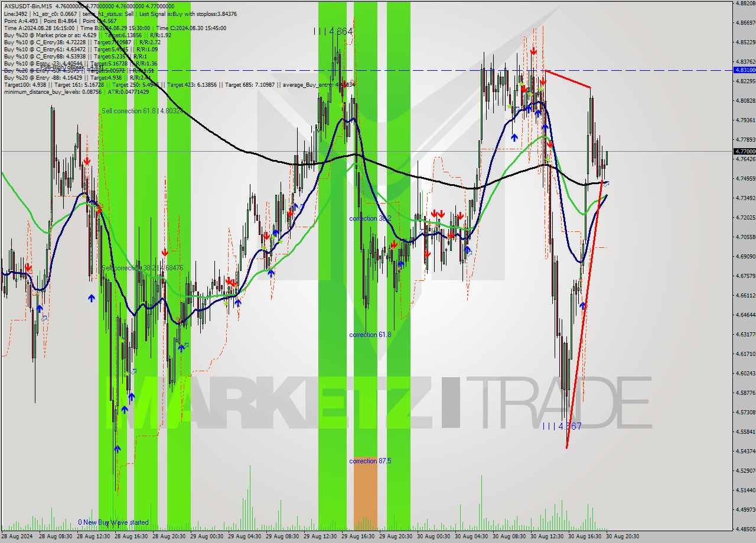Click the 4.72025 price axis label

[745, 217]
